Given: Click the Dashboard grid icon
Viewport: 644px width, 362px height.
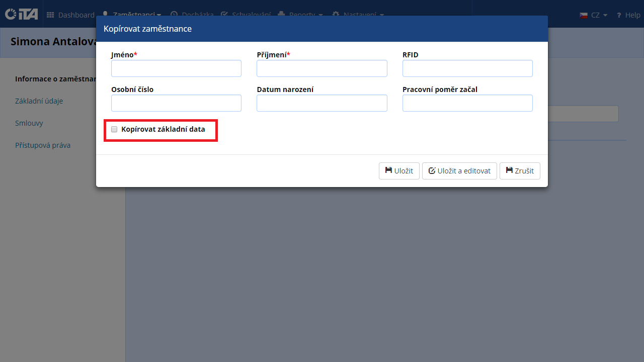Looking at the screenshot, I should (x=50, y=15).
